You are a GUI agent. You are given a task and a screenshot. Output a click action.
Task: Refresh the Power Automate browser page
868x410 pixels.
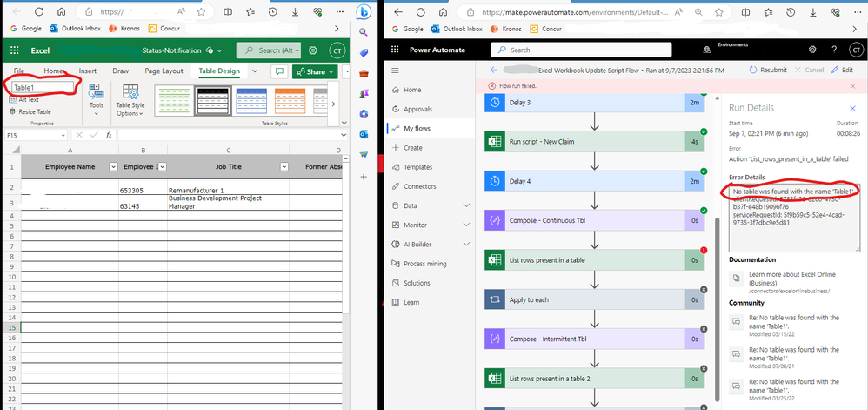420,11
